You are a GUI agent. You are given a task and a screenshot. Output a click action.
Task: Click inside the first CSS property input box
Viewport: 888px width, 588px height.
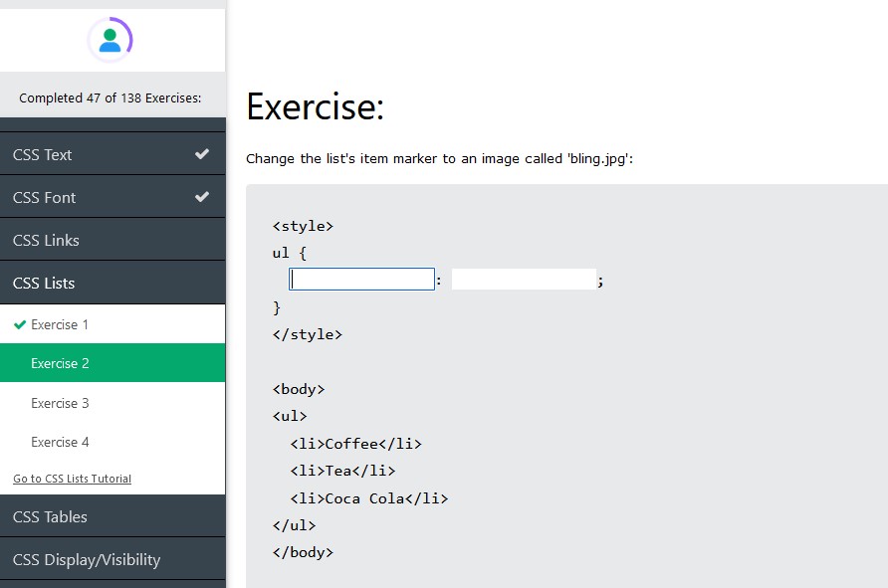361,279
